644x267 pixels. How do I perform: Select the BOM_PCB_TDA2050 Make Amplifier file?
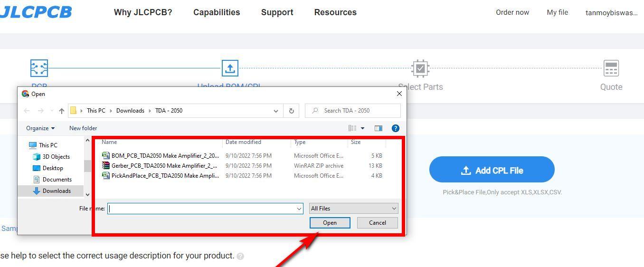coord(165,156)
